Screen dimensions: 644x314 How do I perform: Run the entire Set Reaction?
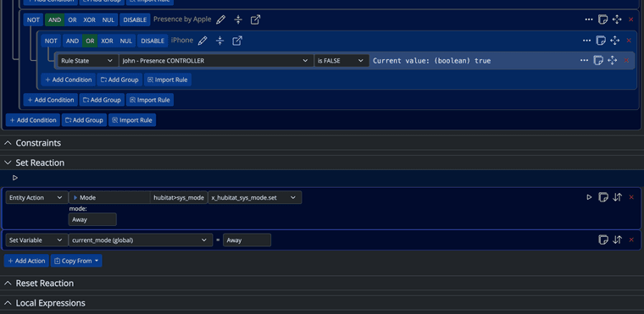15,178
